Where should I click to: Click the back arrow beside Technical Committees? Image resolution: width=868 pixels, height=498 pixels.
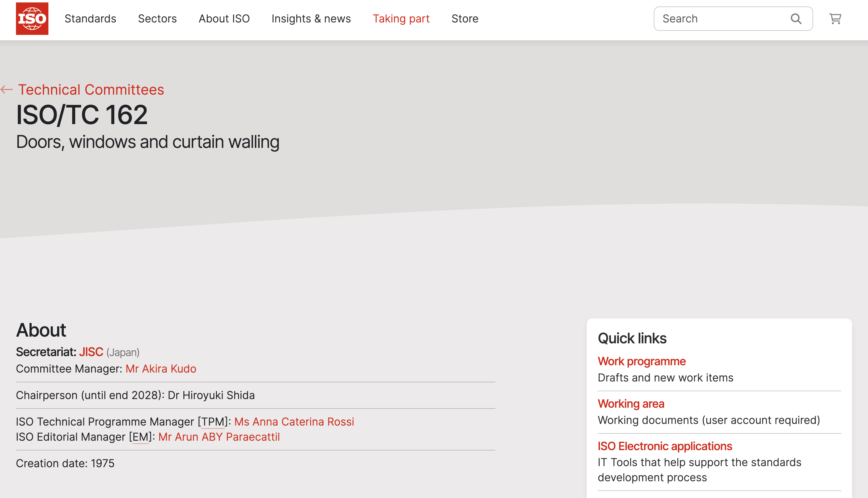pos(6,89)
